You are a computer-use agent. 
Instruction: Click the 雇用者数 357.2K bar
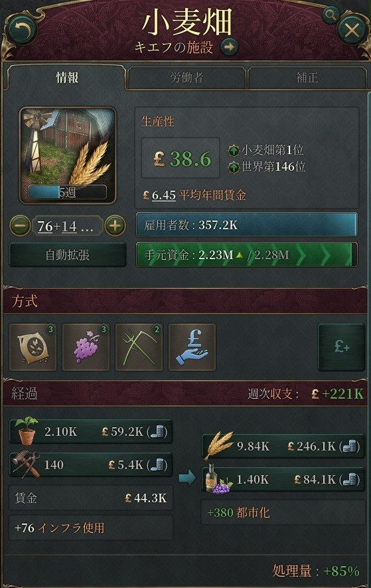click(247, 225)
